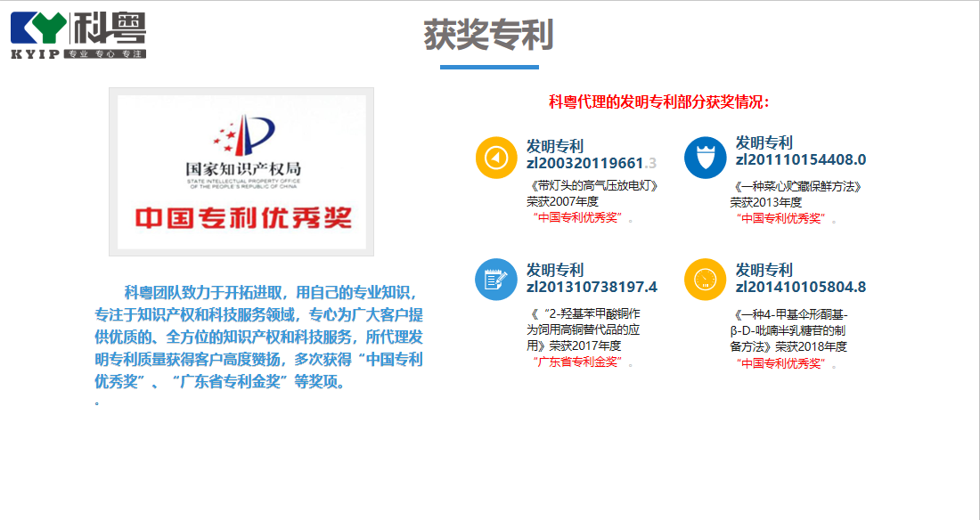Click the red-star emblem above 国家知识产权局

point(244,134)
